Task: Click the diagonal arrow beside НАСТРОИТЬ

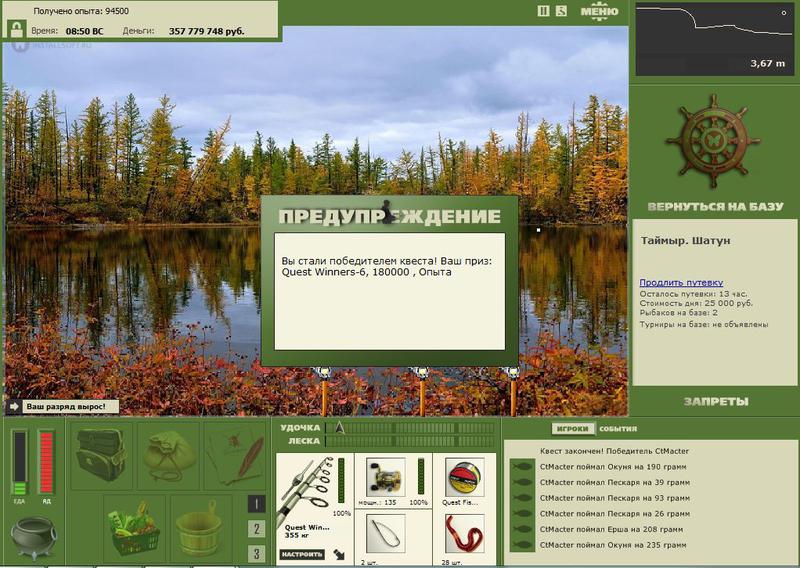Action: click(339, 554)
